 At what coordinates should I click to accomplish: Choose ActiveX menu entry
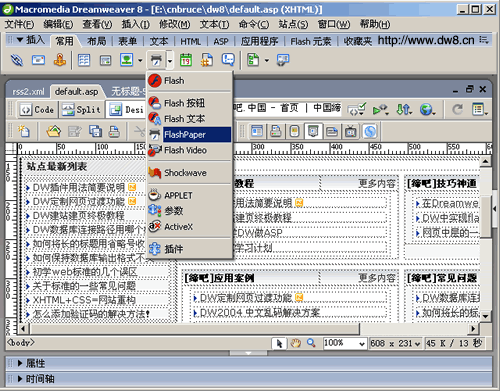tap(189, 227)
